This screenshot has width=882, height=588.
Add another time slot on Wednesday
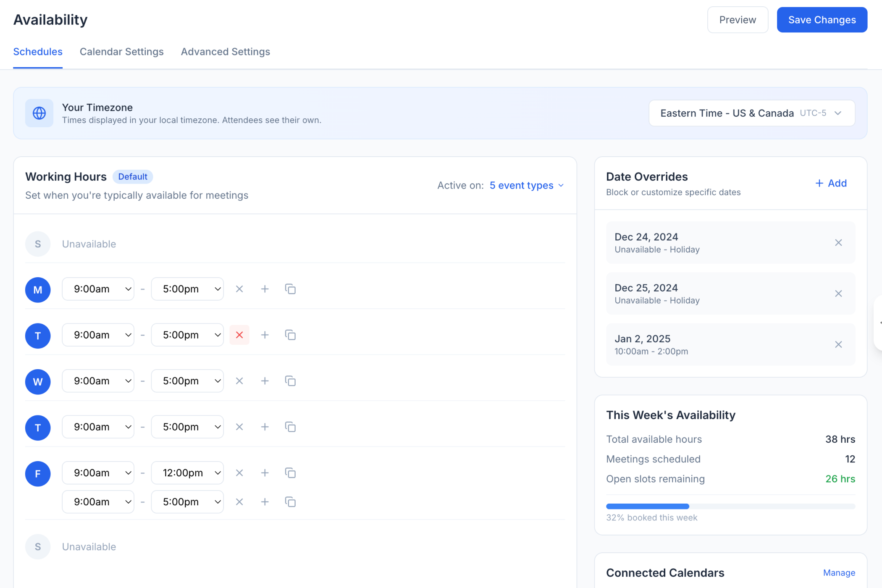pos(265,381)
